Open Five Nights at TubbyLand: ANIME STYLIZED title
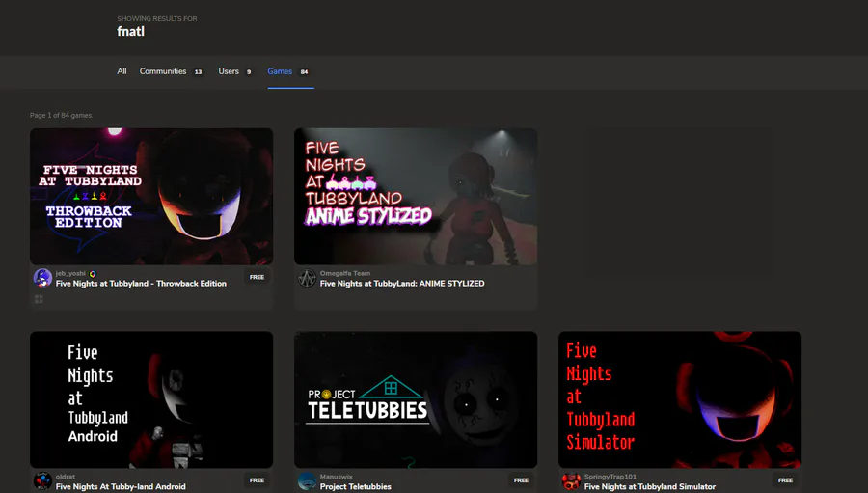This screenshot has height=493, width=868. [x=402, y=283]
